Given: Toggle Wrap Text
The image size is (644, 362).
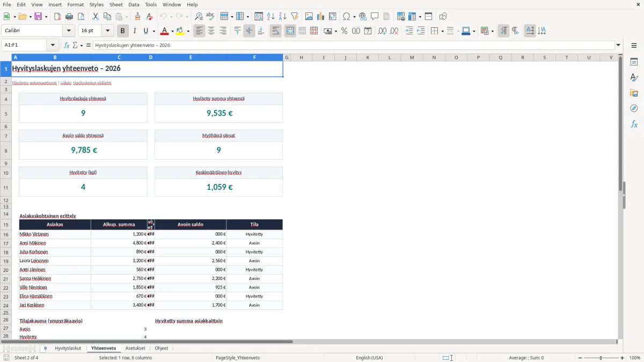Looking at the screenshot, I should (275, 31).
